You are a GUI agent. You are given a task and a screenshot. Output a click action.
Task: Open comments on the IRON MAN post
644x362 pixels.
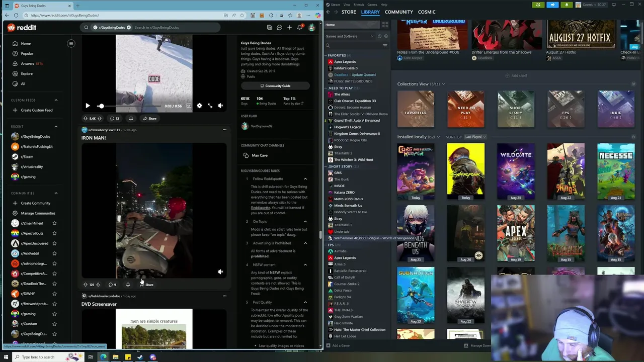coord(112,285)
